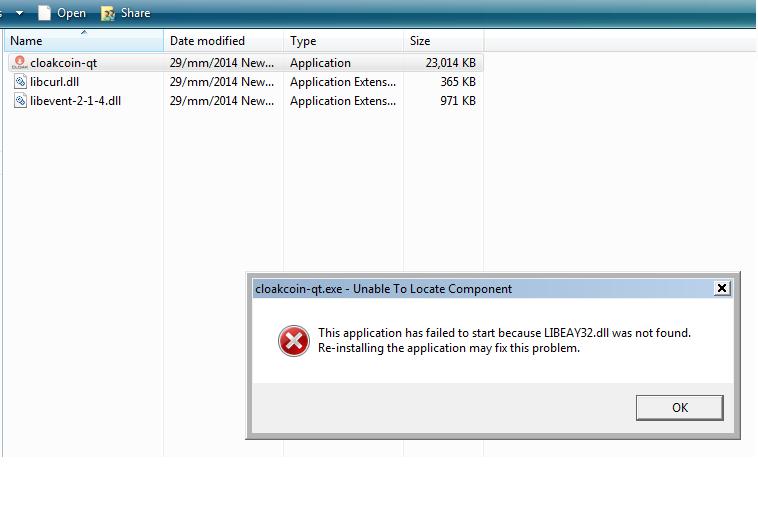Click the Application Extens... type of libcurl.dll
Image resolution: width=758 pixels, height=511 pixels.
343,82
